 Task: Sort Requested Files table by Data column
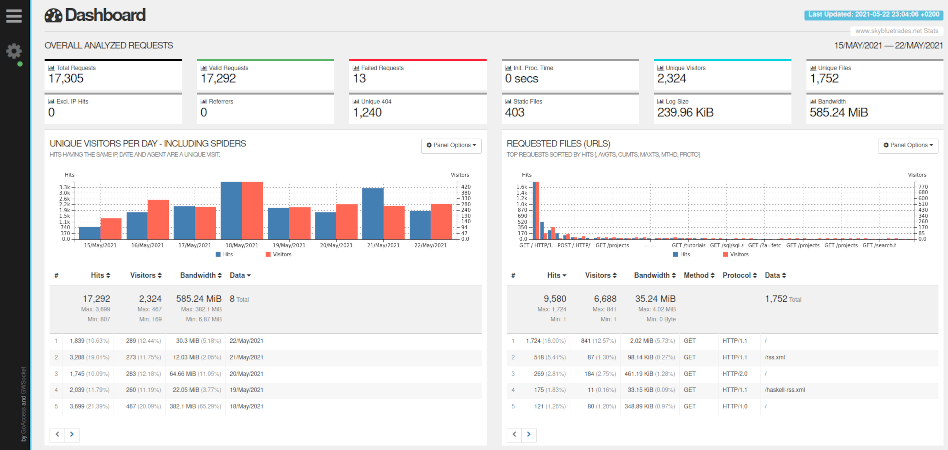(x=776, y=275)
